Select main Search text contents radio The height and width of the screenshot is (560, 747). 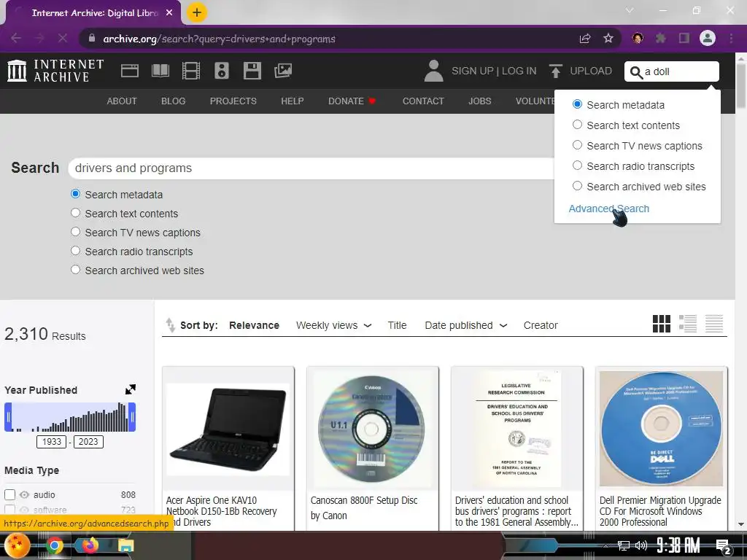point(75,213)
